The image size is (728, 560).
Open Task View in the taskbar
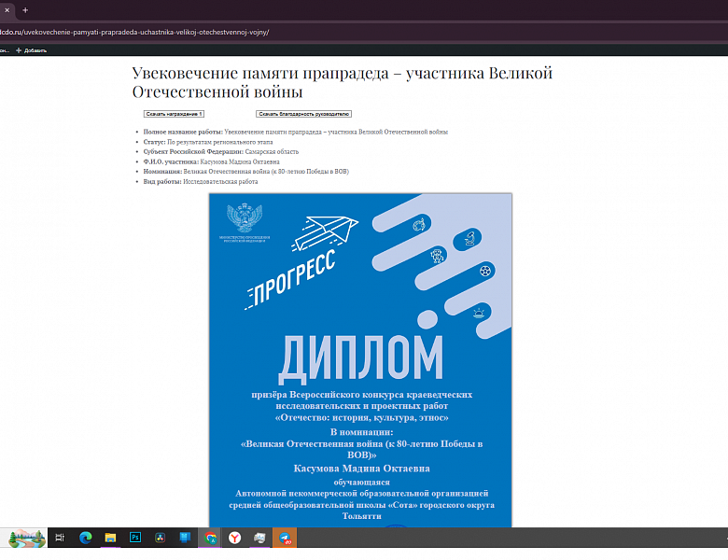pos(60,538)
